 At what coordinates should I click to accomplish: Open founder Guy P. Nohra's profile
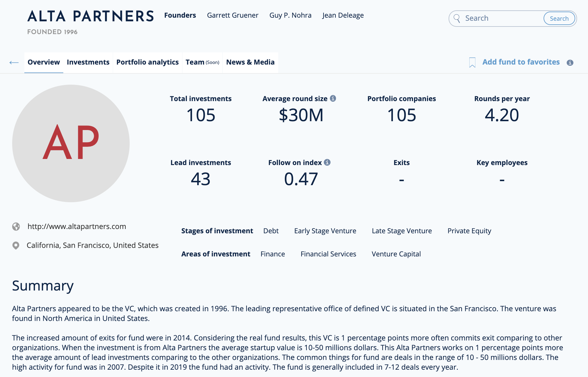coord(290,15)
